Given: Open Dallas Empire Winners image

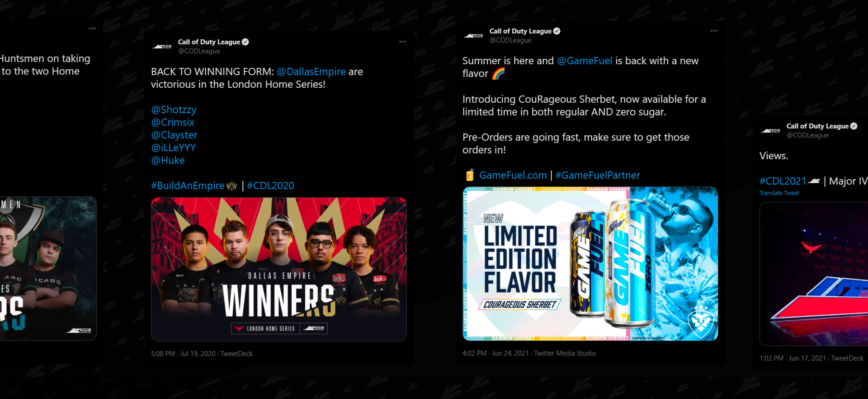Looking at the screenshot, I should [x=279, y=269].
